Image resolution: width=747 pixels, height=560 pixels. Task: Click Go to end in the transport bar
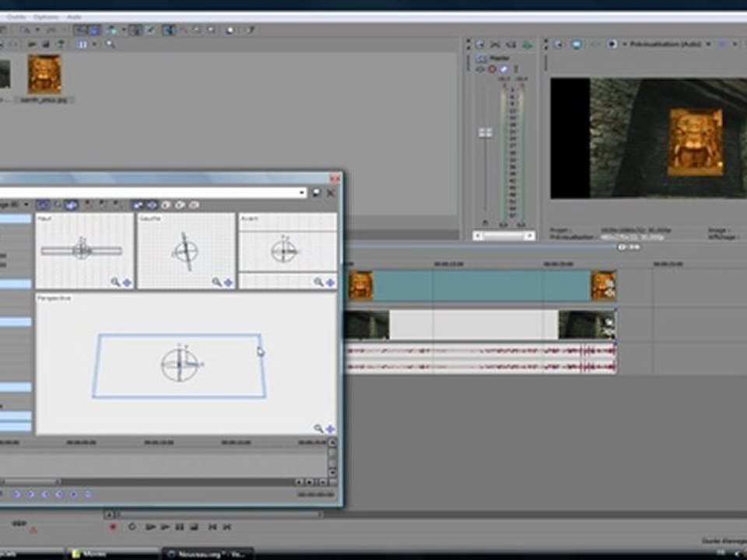click(x=227, y=527)
